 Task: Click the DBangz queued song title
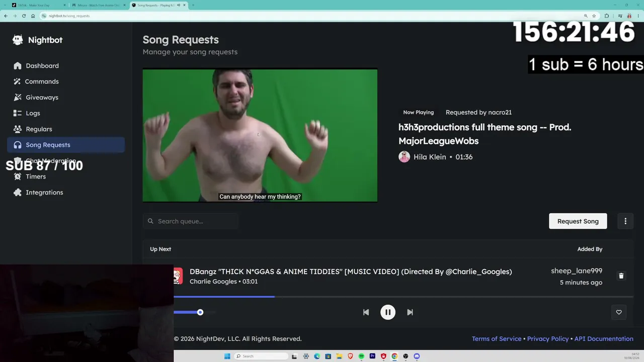pos(351,271)
